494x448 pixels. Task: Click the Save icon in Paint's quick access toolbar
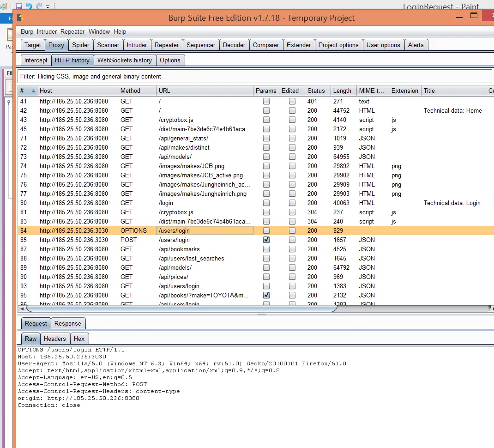pos(19,6)
